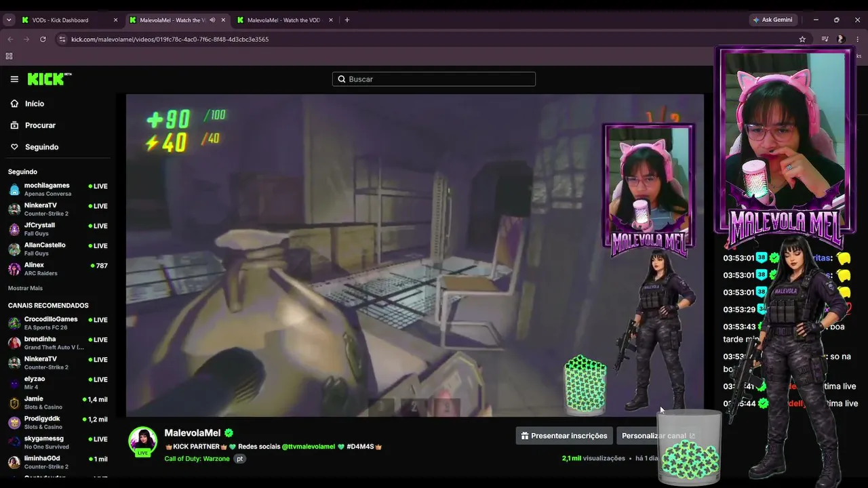Open mochilagames channel avatar
Viewport: 868px width, 488px height.
(x=14, y=190)
